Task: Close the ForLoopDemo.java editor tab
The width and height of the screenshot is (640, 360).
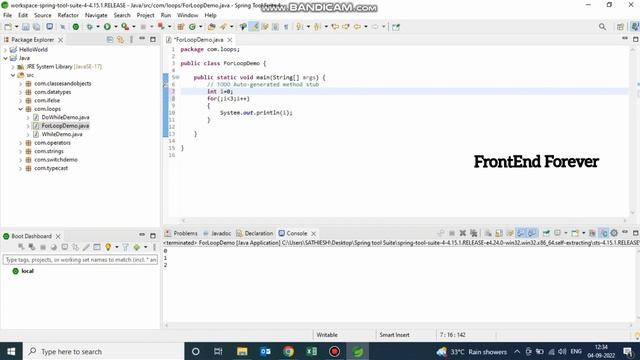Action: [230, 40]
